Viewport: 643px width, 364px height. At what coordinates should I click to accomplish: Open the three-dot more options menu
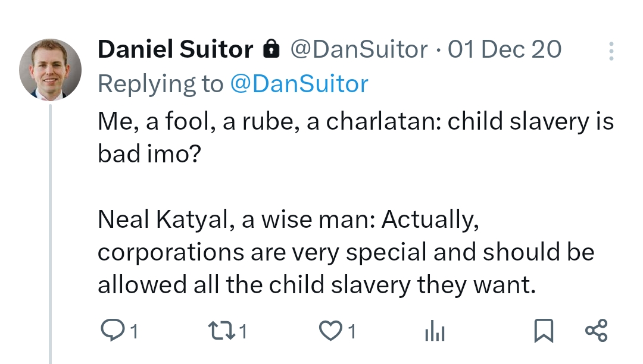point(611,51)
